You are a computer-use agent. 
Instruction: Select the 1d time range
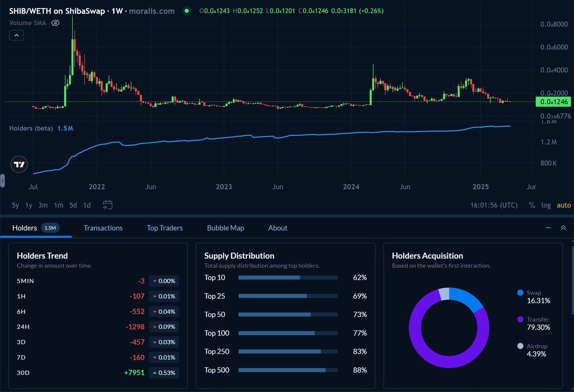coord(87,205)
